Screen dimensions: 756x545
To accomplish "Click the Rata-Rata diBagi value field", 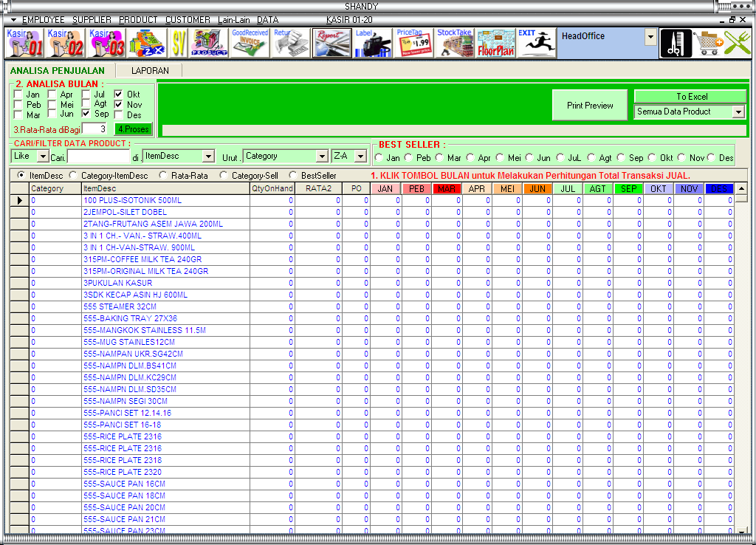I will click(94, 128).
